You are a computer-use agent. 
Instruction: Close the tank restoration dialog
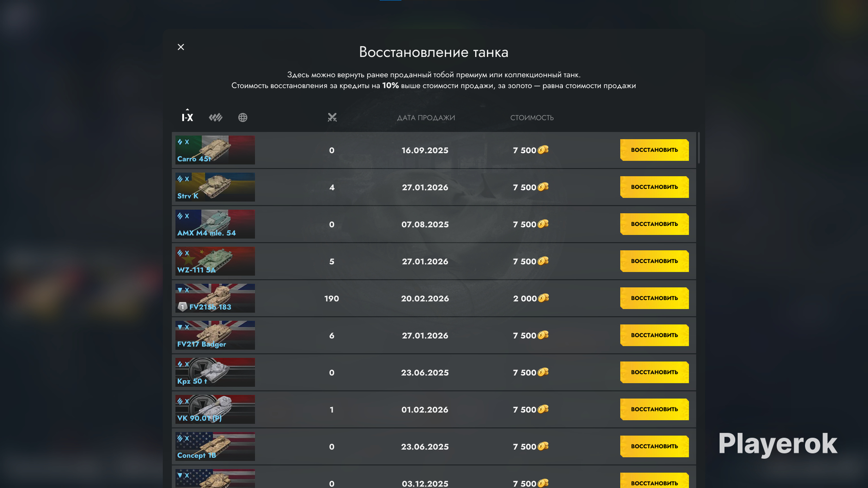coord(181,47)
